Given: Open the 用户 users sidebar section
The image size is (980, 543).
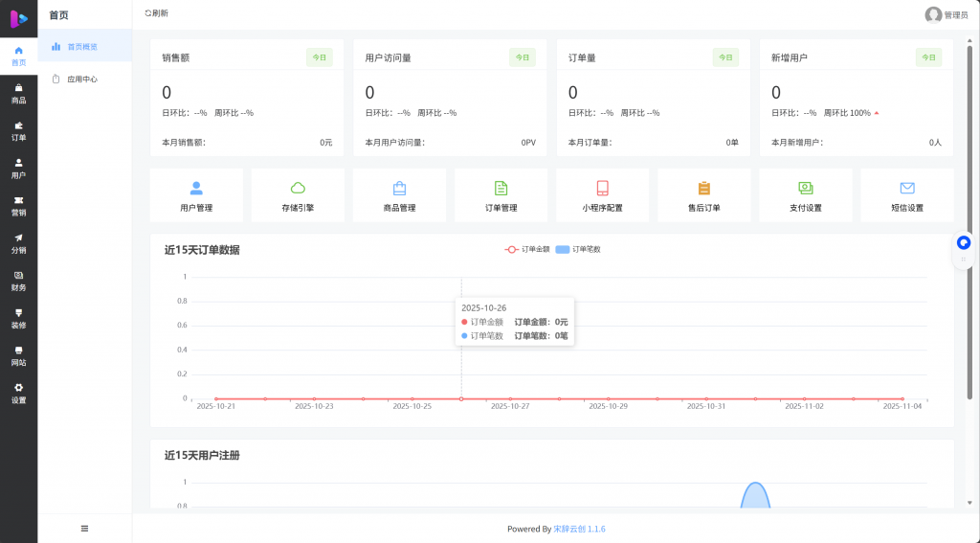Looking at the screenshot, I should [x=19, y=169].
